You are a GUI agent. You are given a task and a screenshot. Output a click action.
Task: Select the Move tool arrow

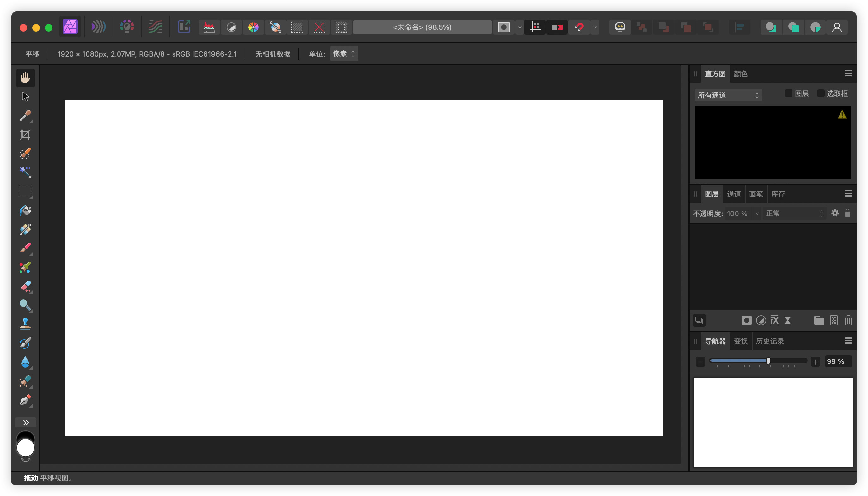point(25,97)
